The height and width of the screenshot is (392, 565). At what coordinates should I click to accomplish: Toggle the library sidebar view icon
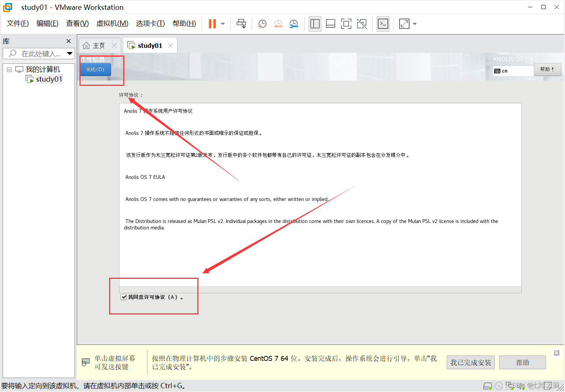(x=315, y=24)
